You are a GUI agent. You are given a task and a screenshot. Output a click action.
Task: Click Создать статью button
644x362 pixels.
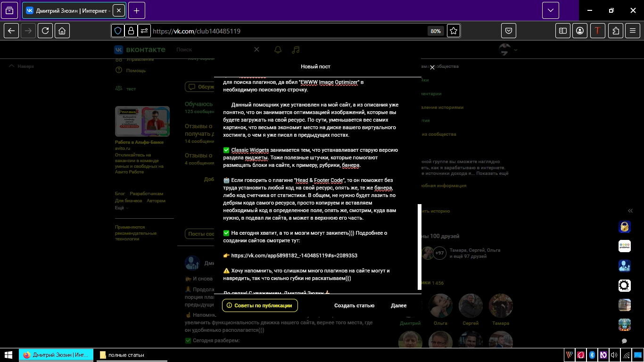click(x=354, y=305)
